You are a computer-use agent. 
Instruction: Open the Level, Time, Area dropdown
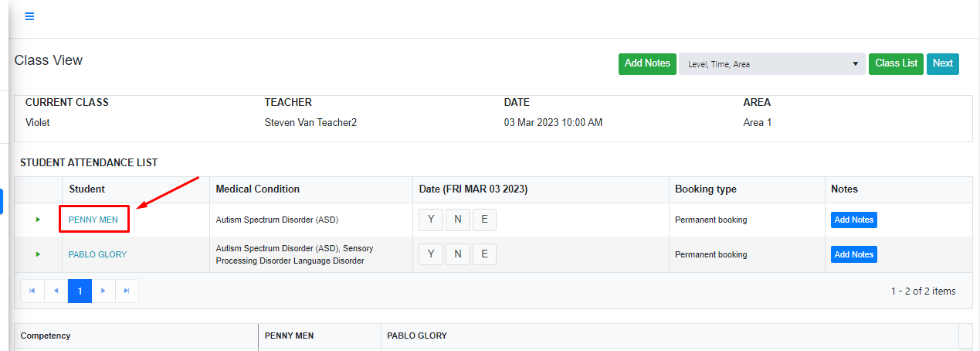tap(771, 64)
